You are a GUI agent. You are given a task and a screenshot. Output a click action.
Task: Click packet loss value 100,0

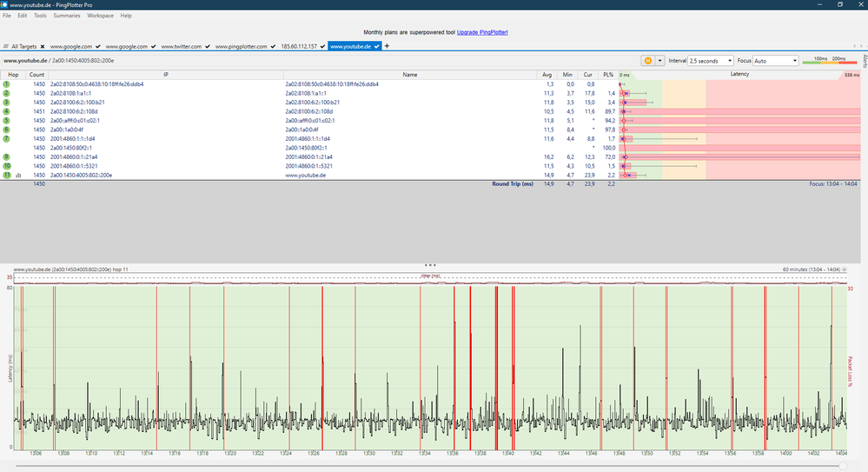[609, 148]
